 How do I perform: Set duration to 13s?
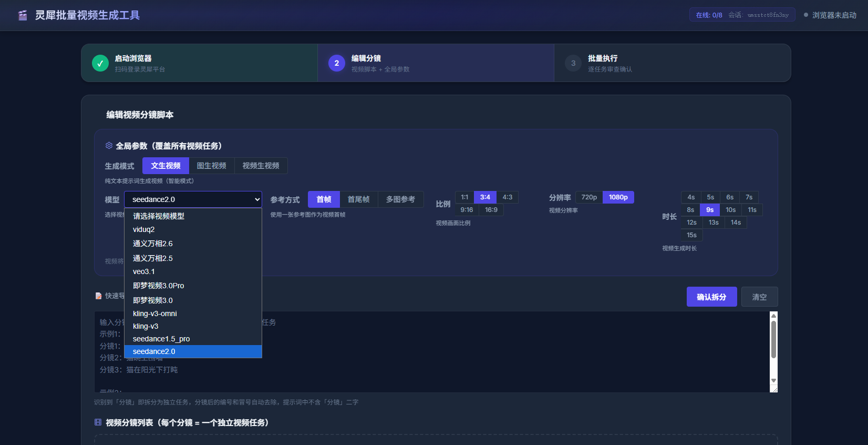pos(714,223)
